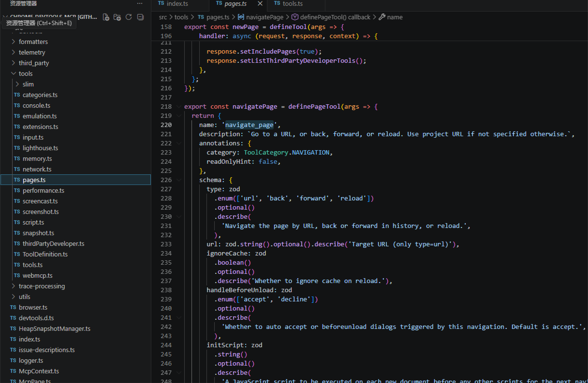Click the New File icon in explorer header
Viewport: 588px width, 383px height.
pos(106,17)
